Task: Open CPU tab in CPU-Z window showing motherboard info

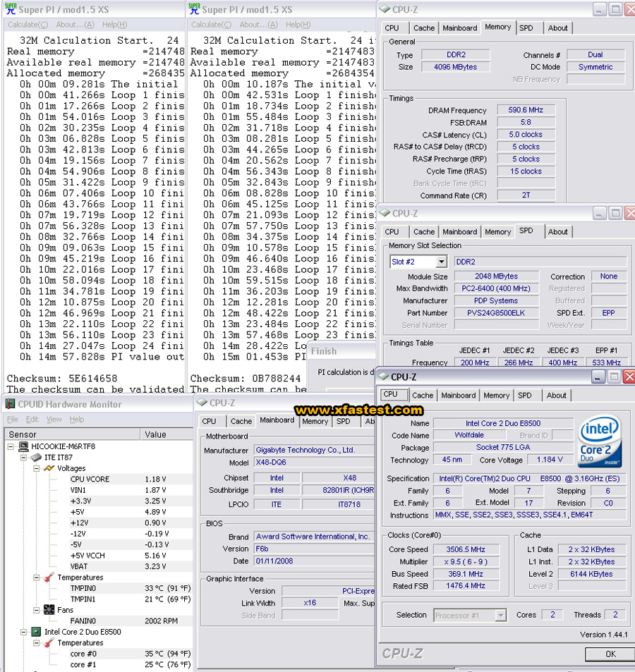Action: tap(209, 421)
